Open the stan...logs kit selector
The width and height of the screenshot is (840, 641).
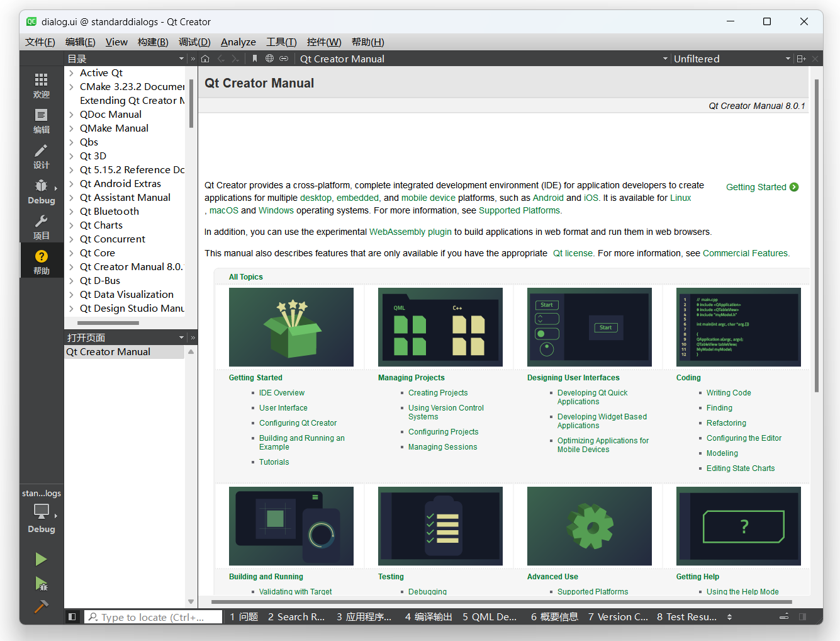coord(42,511)
